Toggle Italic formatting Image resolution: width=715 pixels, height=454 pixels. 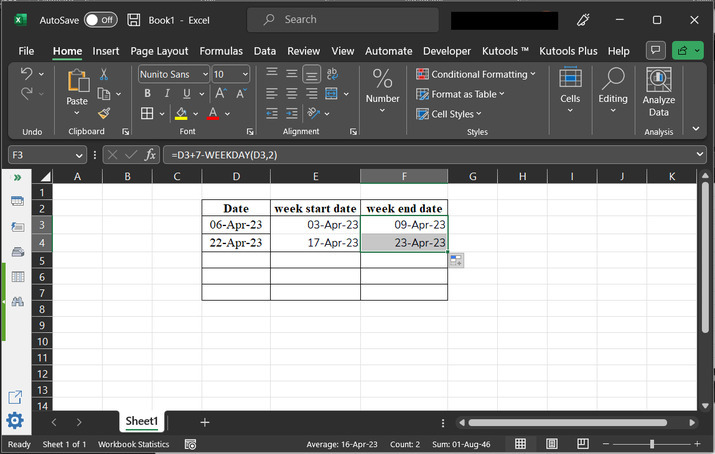[x=167, y=93]
